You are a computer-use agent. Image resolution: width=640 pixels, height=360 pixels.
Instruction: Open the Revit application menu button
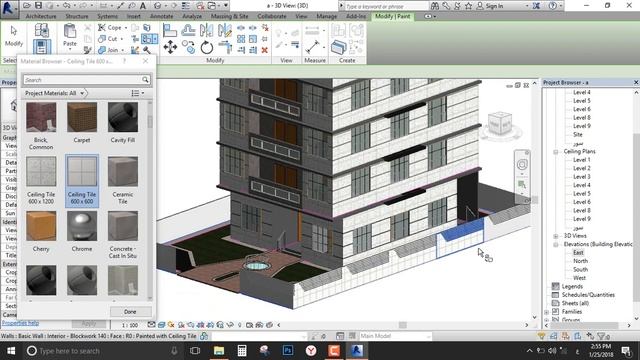click(x=8, y=8)
